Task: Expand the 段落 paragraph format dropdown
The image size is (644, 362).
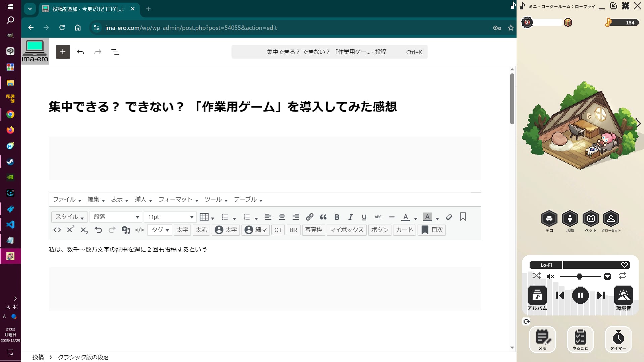Action: 116,217
